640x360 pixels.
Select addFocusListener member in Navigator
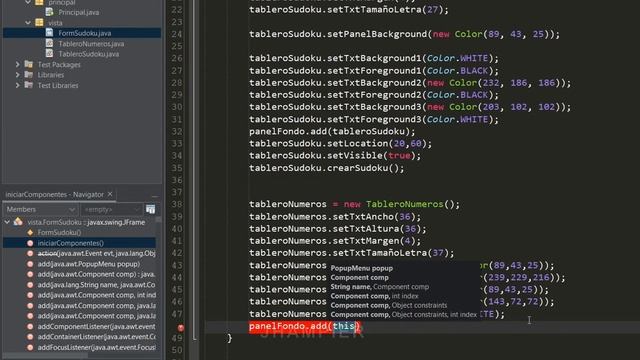click(x=96, y=347)
